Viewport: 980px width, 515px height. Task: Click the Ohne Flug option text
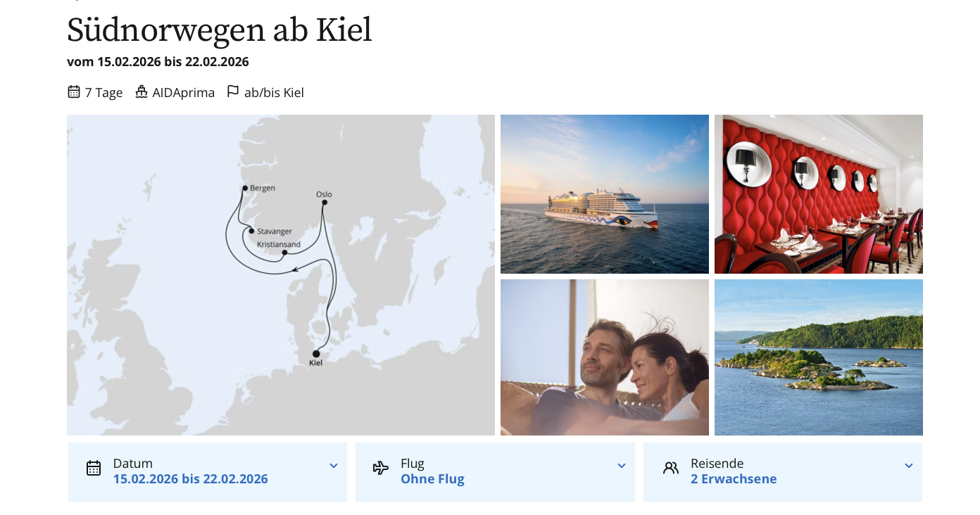coord(432,479)
